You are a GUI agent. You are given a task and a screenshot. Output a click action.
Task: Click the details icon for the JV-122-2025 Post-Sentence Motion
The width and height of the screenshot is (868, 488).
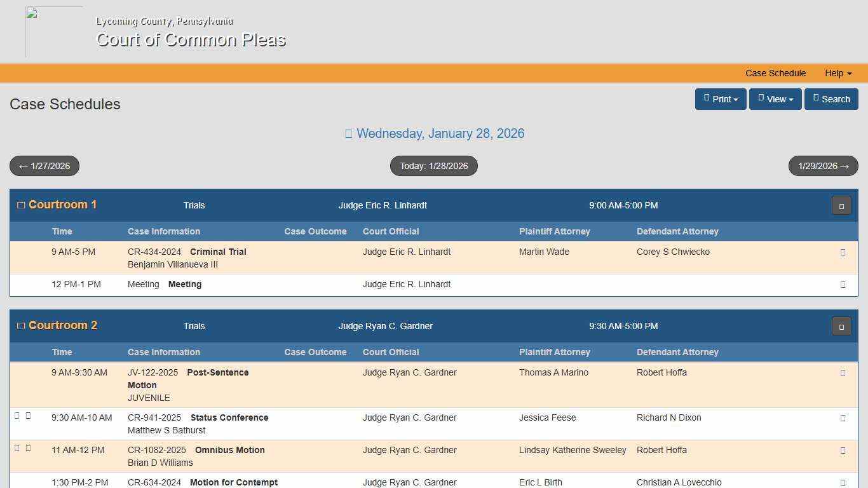(843, 373)
